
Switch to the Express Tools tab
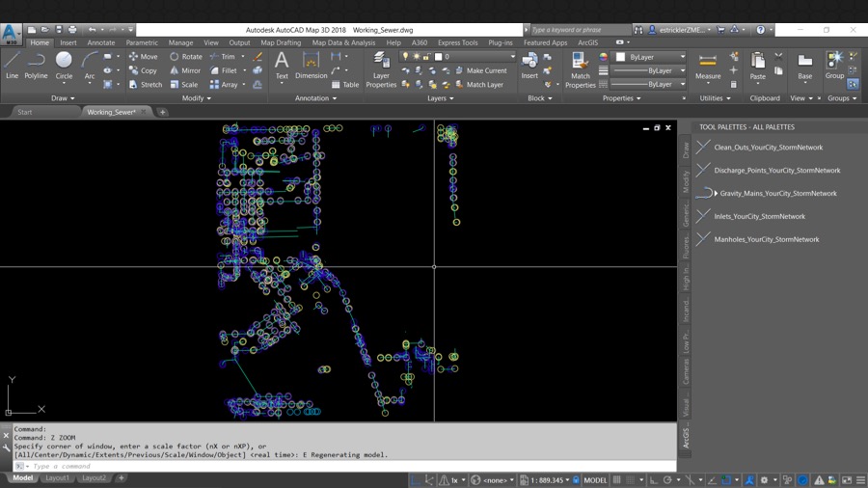coord(457,42)
